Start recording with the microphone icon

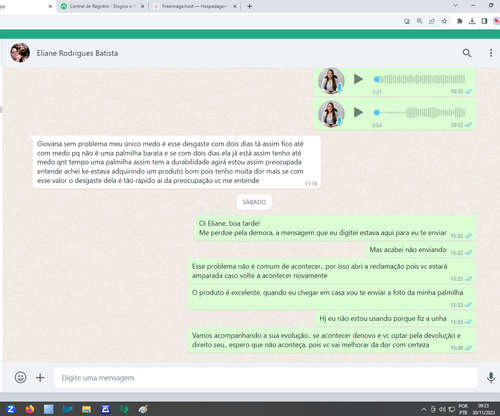pyautogui.click(x=490, y=377)
